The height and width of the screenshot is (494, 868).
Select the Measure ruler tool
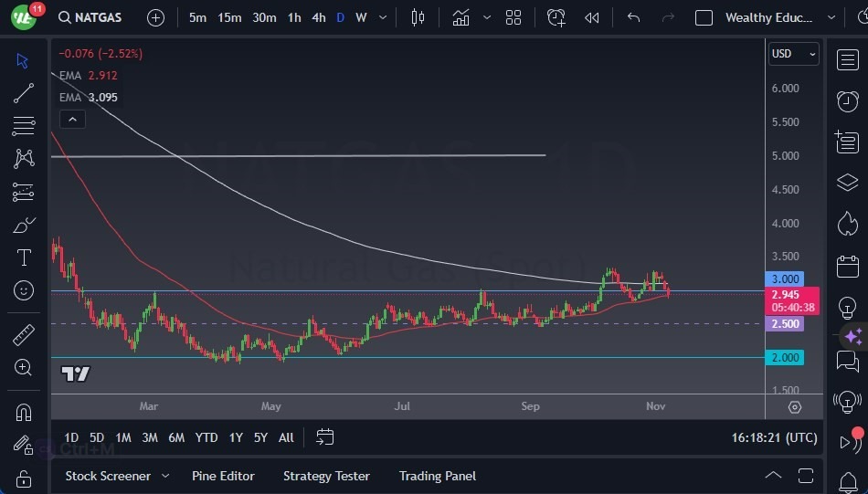24,335
